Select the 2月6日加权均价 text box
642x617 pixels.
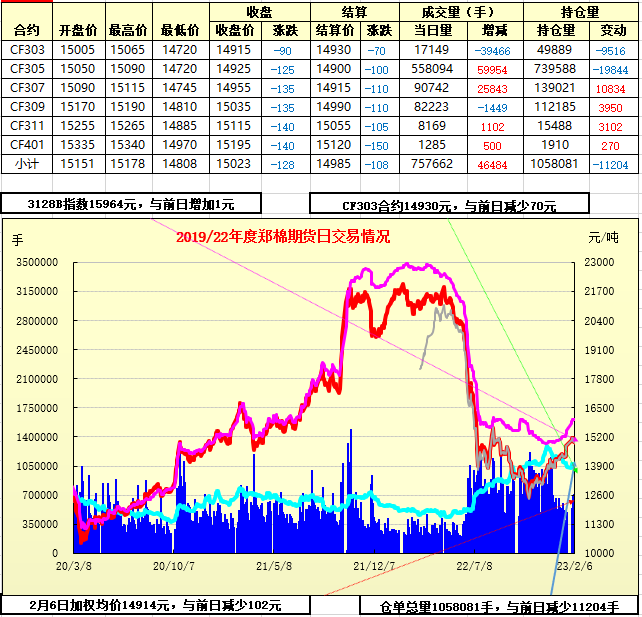pyautogui.click(x=156, y=605)
